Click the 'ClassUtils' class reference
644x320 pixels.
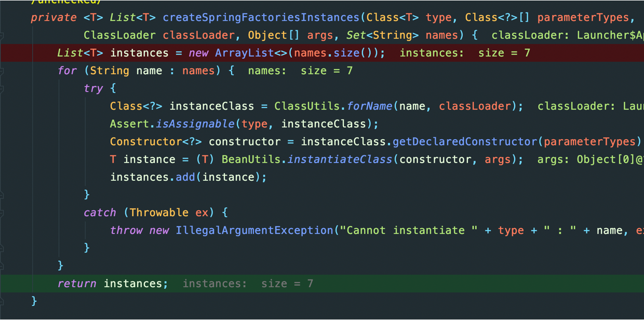[x=307, y=106]
